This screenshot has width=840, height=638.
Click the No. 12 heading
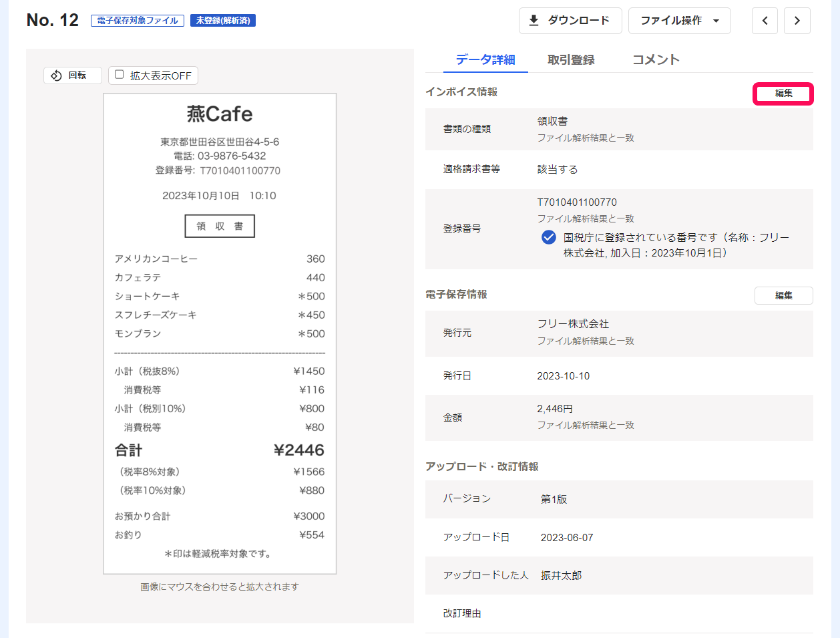(x=53, y=20)
